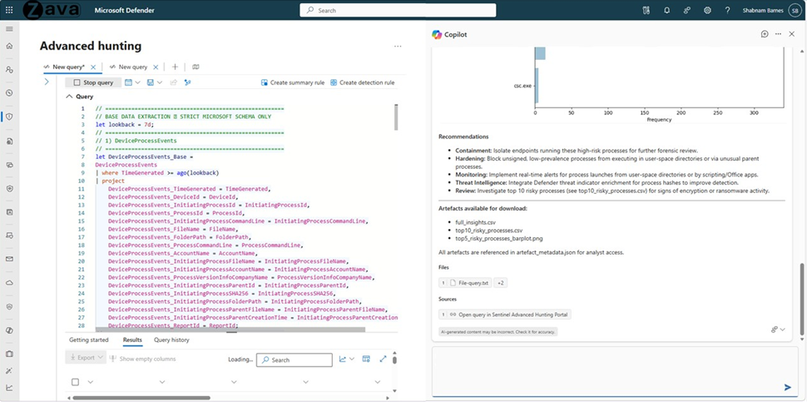Viewport: 807px width, 402px height.
Task: Click the Copilot panel vertical scrollbar
Action: 801,300
